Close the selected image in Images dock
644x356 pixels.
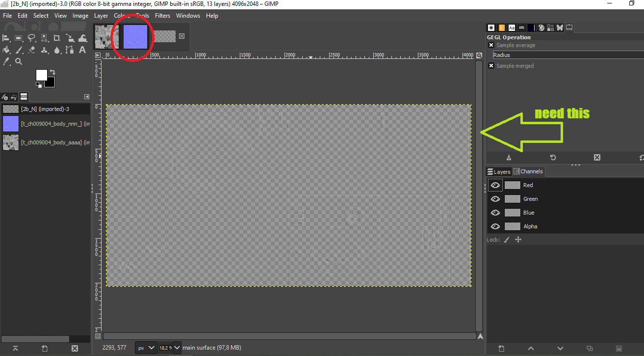(75, 348)
